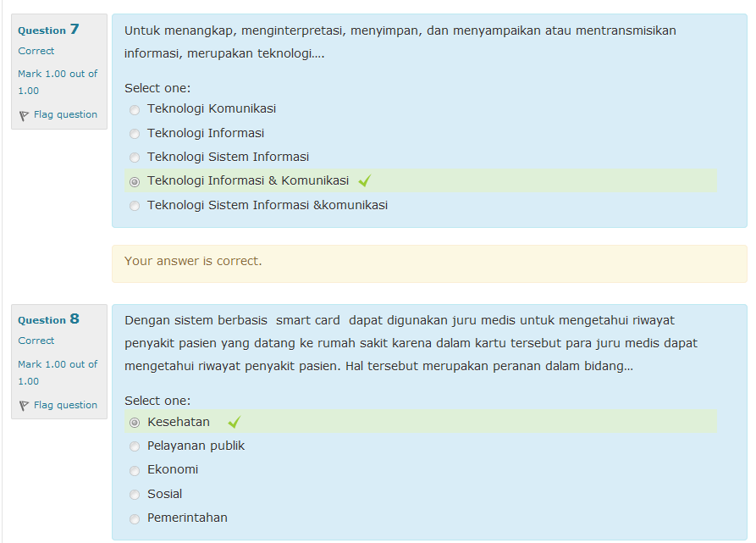Click the 'Correct' status under Question 8

click(36, 341)
